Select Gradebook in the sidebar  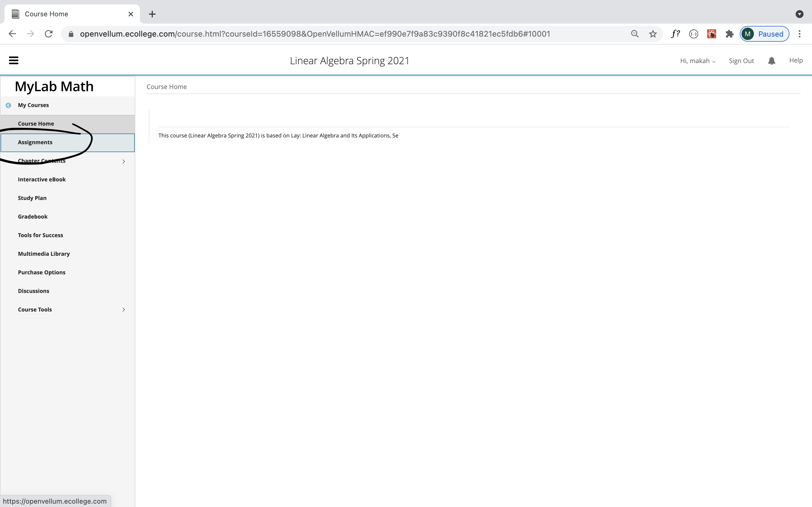33,217
